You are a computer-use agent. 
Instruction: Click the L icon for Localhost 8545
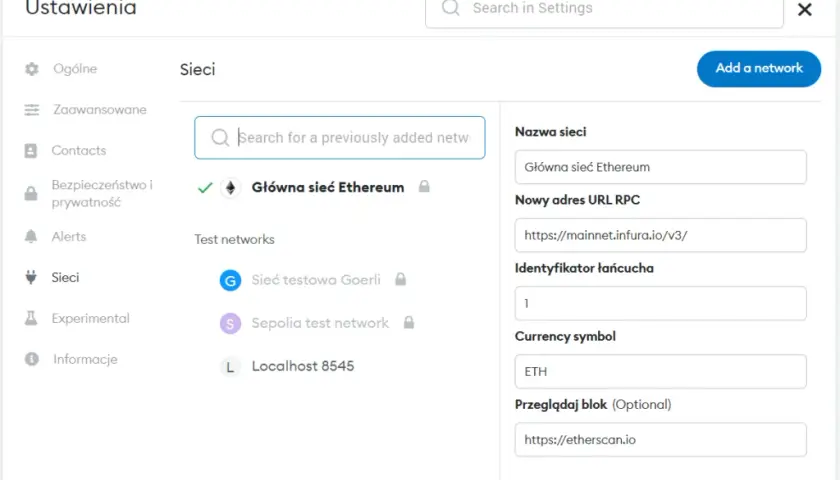(230, 367)
